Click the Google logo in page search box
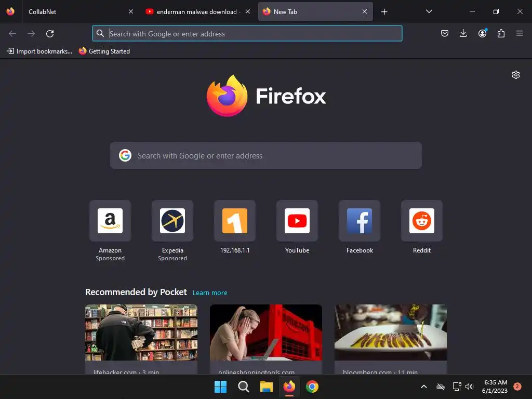This screenshot has width=532, height=399. point(125,155)
